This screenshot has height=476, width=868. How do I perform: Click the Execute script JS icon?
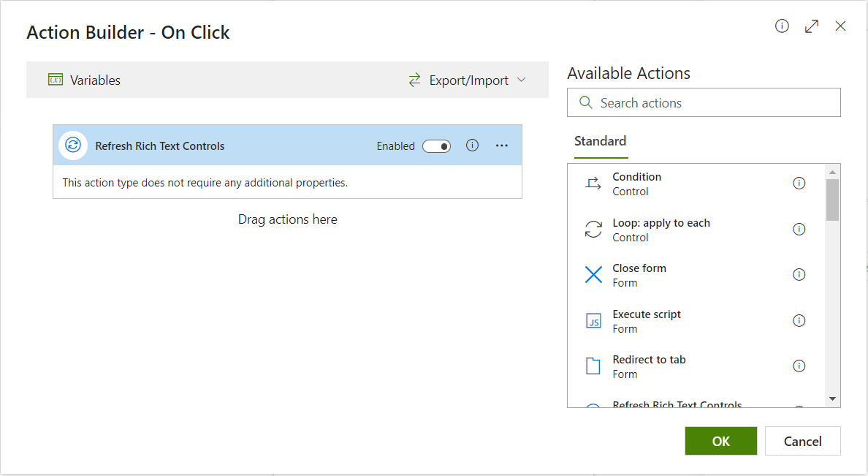coord(593,320)
